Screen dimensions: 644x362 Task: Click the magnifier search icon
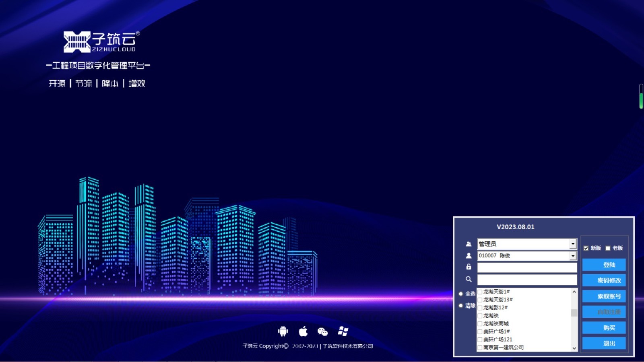[x=469, y=279]
